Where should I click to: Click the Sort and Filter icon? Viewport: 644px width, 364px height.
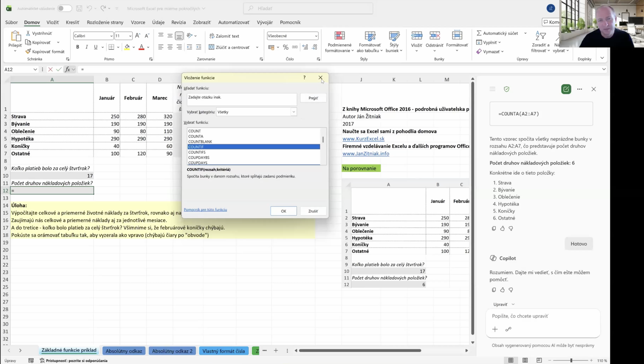(541, 36)
